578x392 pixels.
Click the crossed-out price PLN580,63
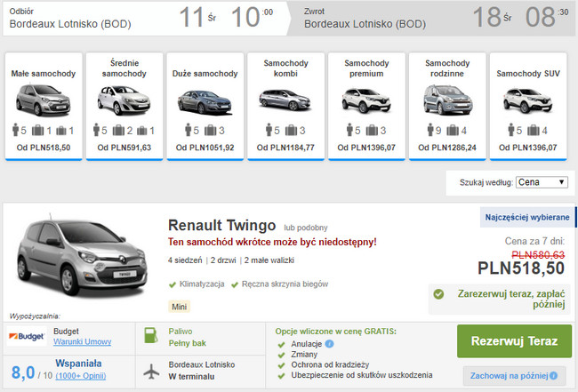click(x=538, y=254)
